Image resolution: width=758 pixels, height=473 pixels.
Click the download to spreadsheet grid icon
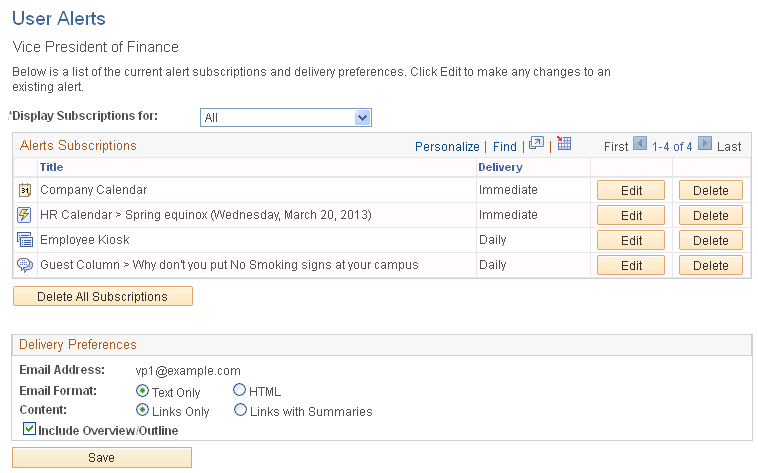pyautogui.click(x=564, y=144)
